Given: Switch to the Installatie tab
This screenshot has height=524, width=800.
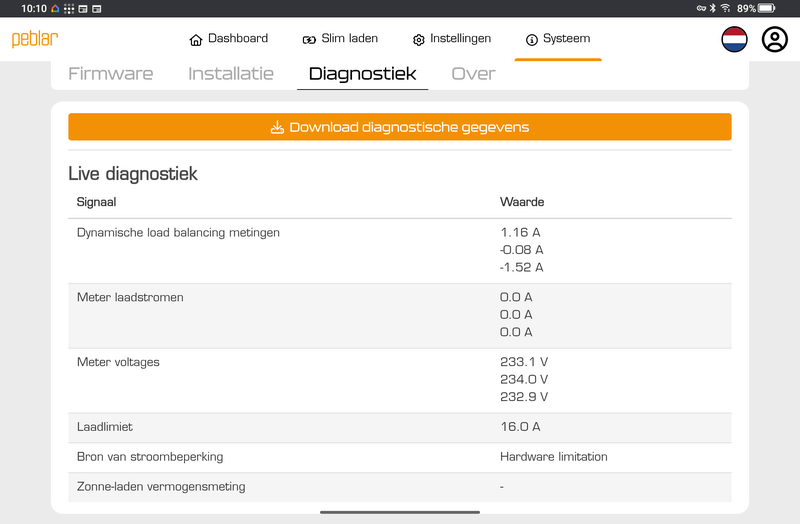Looking at the screenshot, I should (x=231, y=73).
